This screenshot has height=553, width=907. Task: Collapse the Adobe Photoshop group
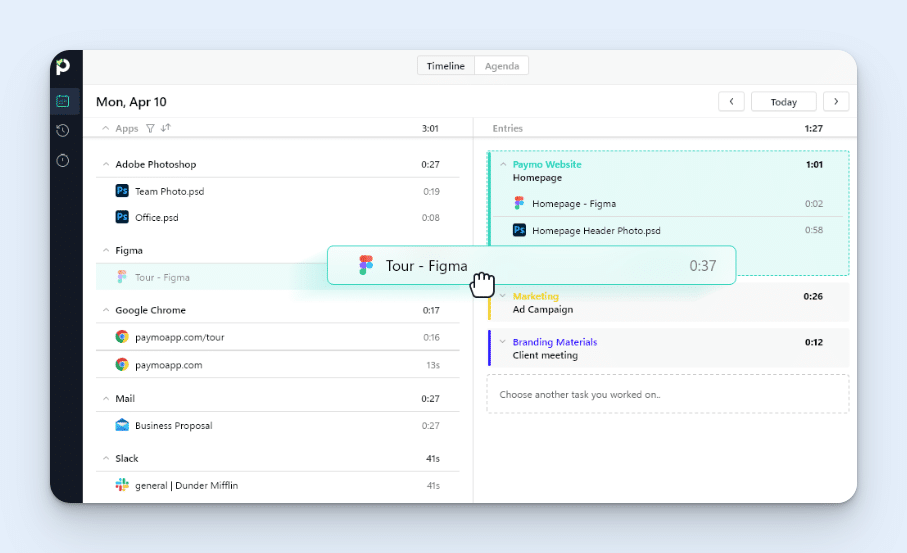click(106, 164)
